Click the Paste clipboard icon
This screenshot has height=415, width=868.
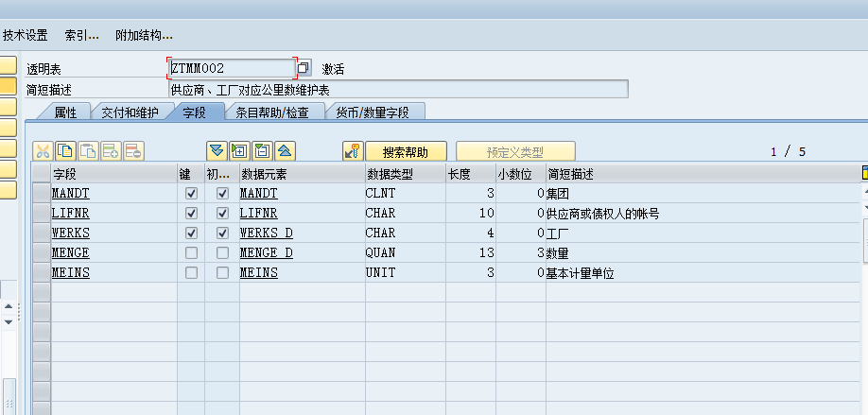click(88, 150)
